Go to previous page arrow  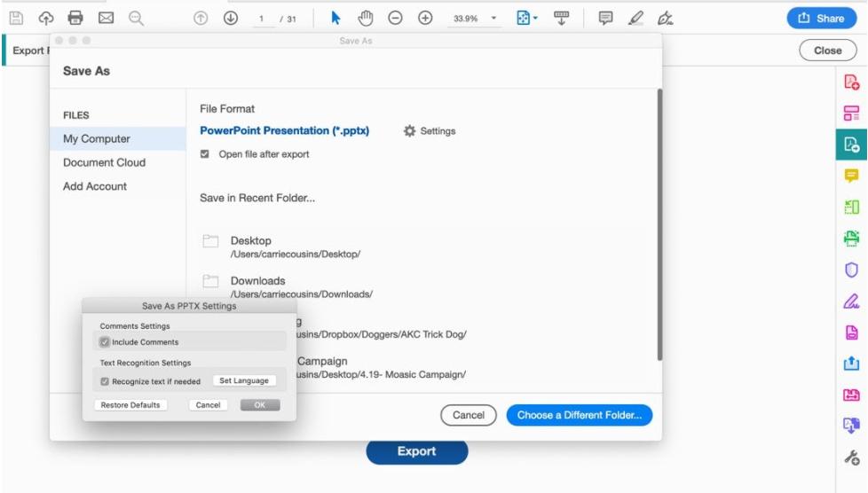tap(201, 19)
